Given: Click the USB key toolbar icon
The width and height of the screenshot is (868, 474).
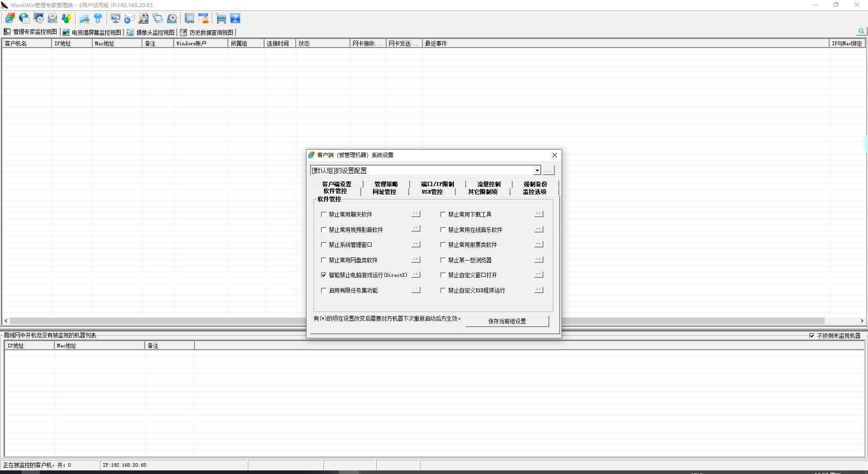Looking at the screenshot, I should point(99,18).
